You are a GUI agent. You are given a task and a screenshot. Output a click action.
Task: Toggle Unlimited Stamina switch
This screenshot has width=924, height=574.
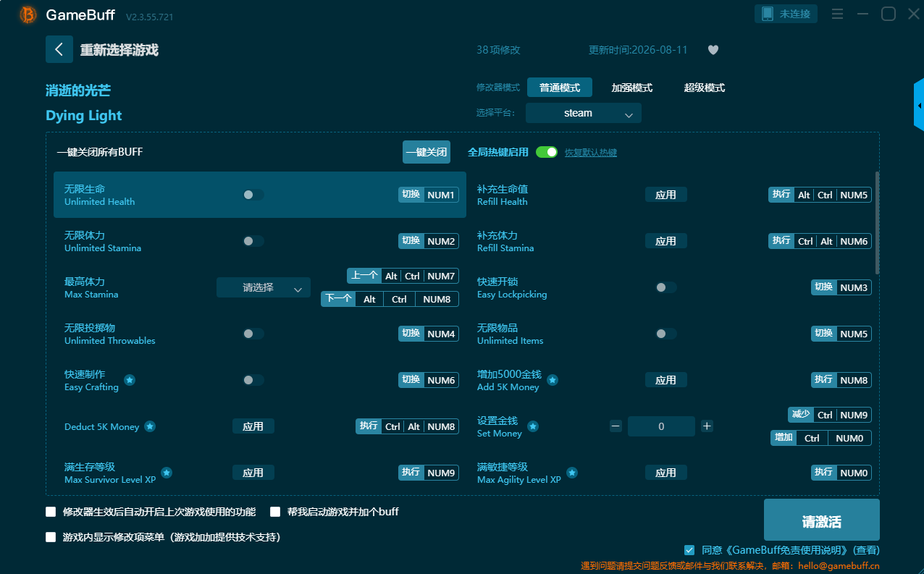[x=253, y=241]
